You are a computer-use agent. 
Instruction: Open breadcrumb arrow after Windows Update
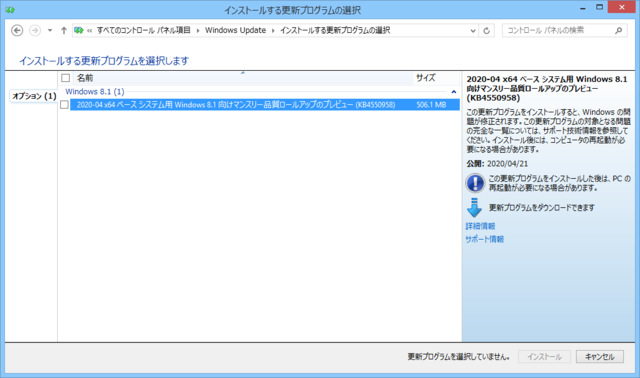[273, 31]
